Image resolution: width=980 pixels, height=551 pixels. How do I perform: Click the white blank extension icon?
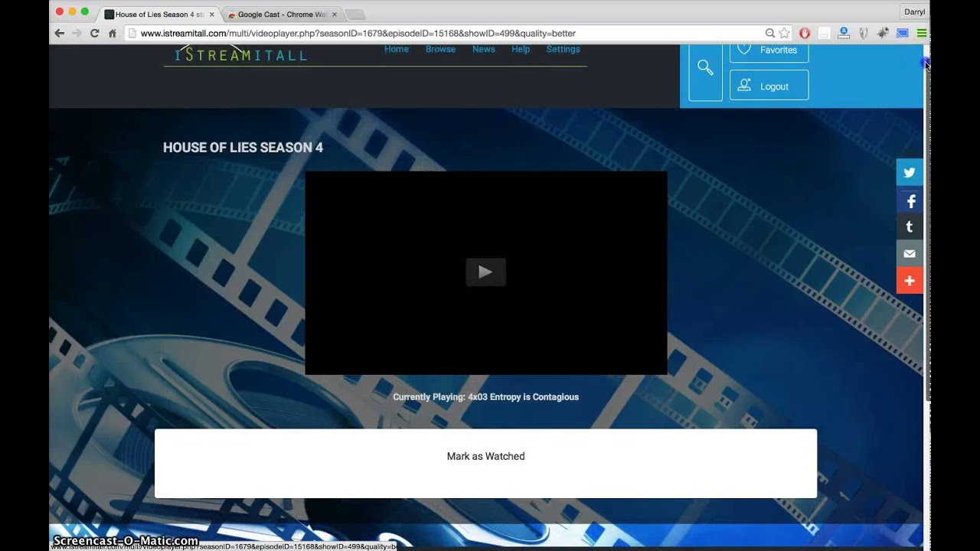824,33
